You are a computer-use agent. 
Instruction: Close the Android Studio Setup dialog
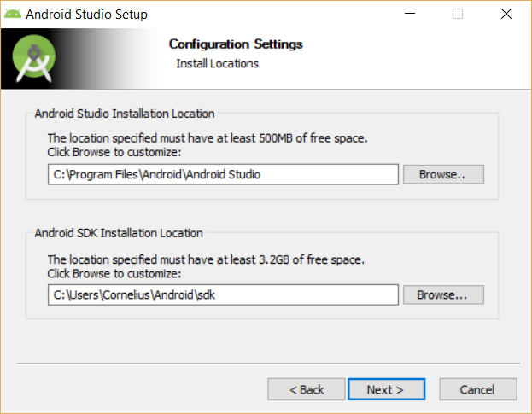coord(506,14)
